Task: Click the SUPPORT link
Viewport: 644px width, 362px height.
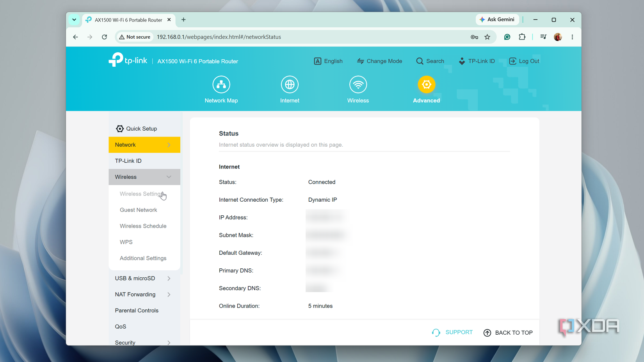Action: point(459,332)
